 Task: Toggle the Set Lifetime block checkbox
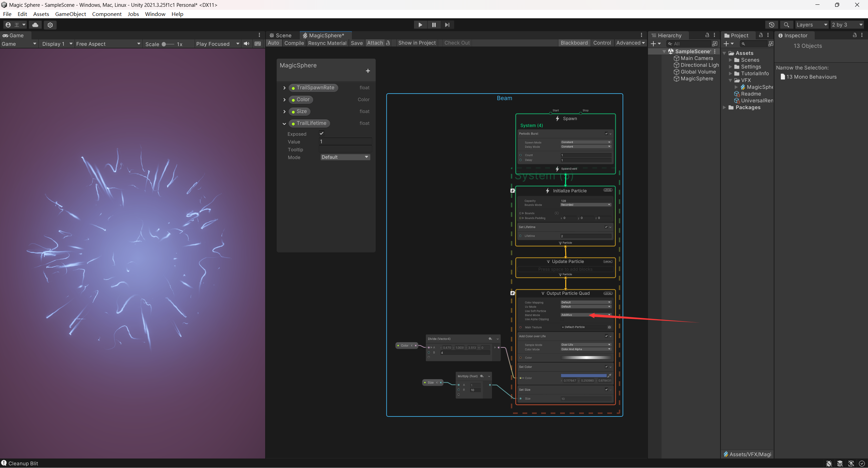606,227
